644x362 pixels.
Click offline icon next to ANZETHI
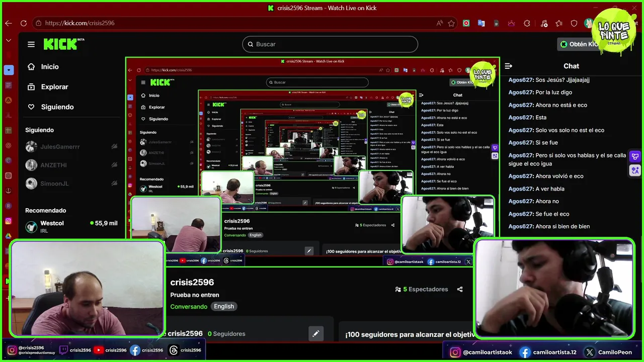click(114, 165)
